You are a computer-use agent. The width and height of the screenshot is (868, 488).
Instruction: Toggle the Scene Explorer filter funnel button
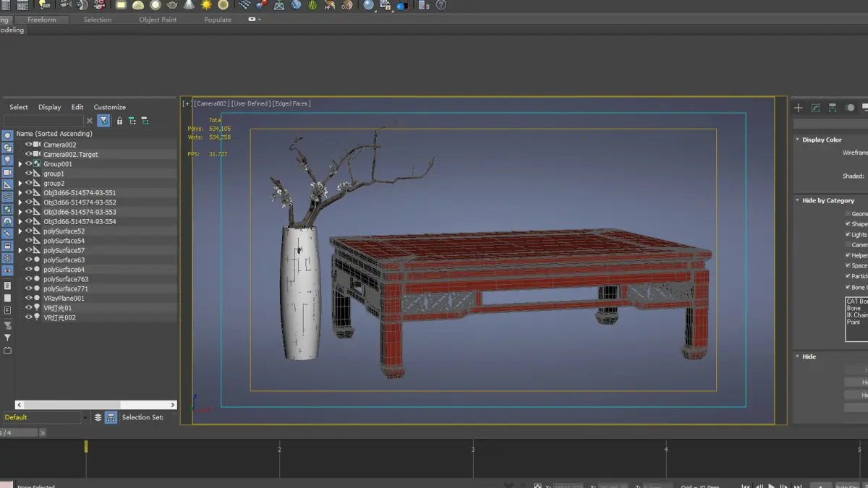coord(104,121)
